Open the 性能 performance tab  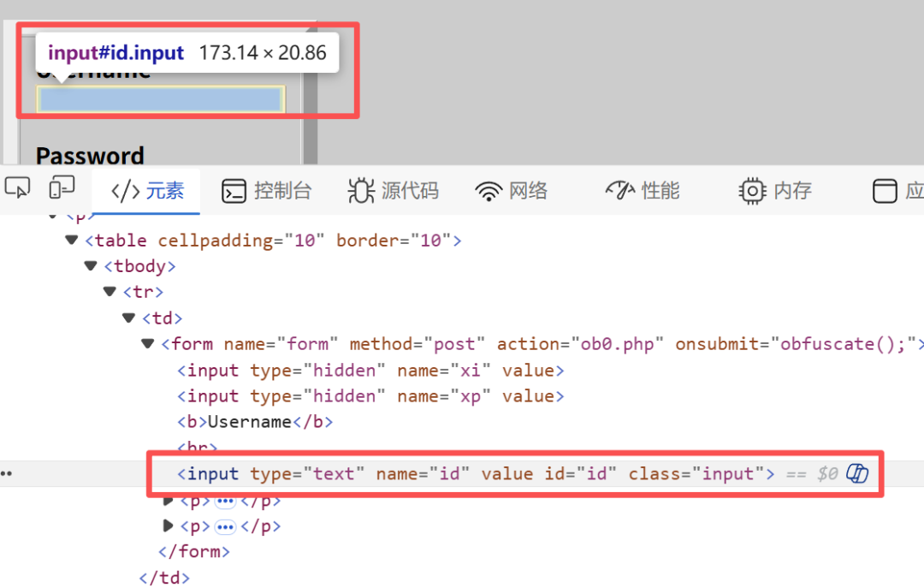tap(643, 191)
